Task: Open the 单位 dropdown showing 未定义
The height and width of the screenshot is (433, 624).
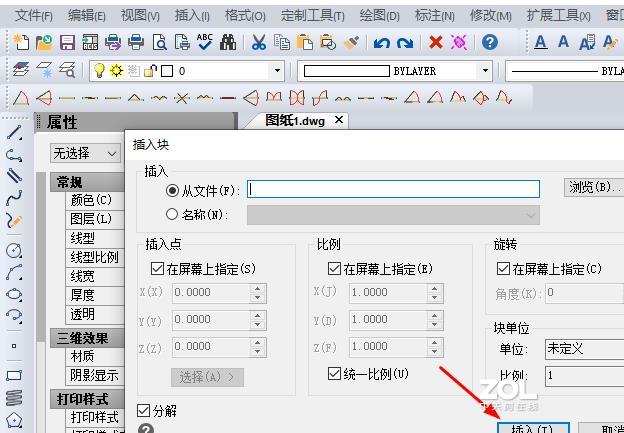Action: [584, 349]
